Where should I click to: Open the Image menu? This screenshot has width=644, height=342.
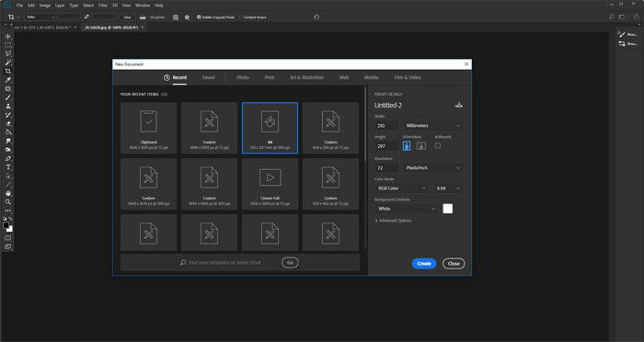[45, 6]
